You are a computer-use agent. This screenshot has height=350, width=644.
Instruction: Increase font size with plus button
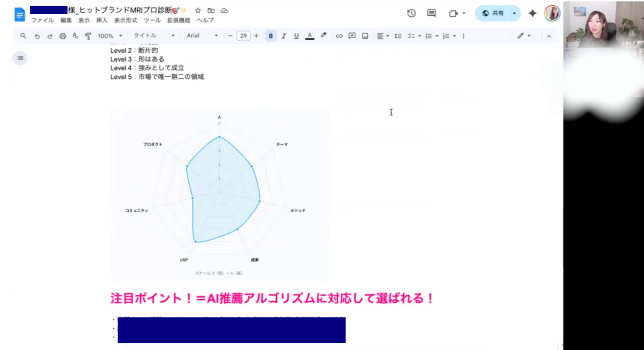click(256, 36)
